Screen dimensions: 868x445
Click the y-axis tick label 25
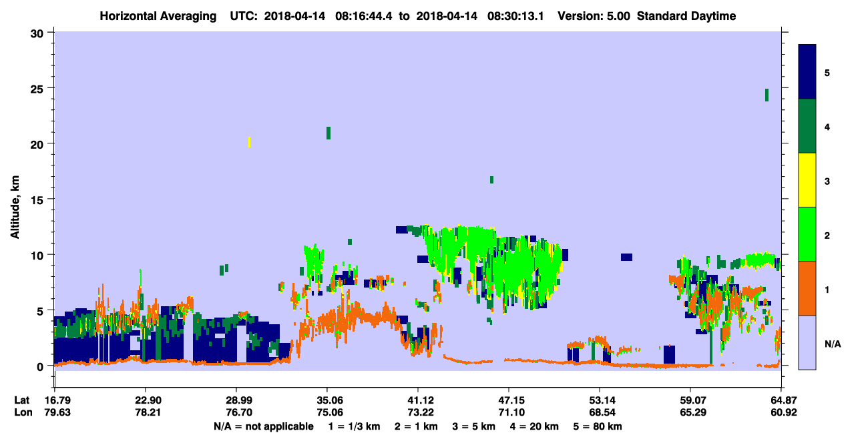pos(39,88)
